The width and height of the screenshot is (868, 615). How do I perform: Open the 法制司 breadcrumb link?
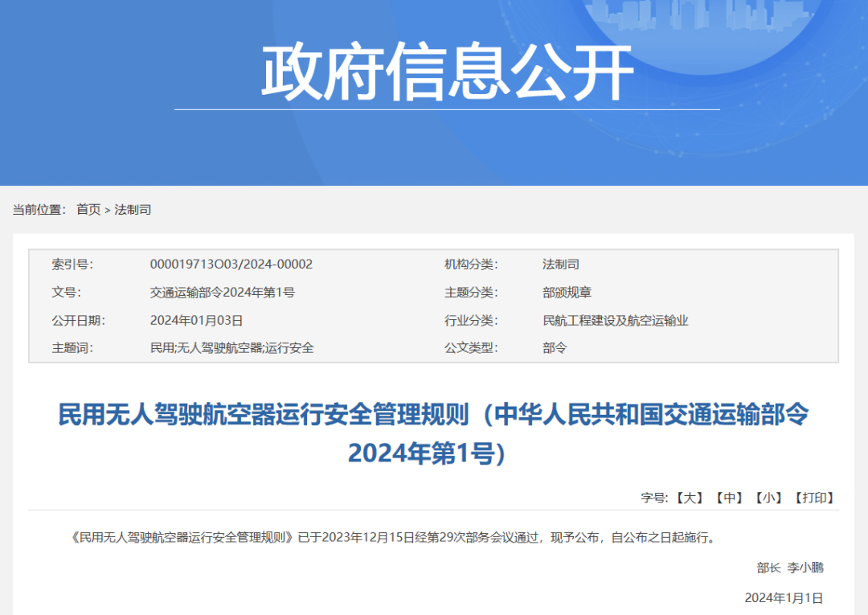click(133, 210)
